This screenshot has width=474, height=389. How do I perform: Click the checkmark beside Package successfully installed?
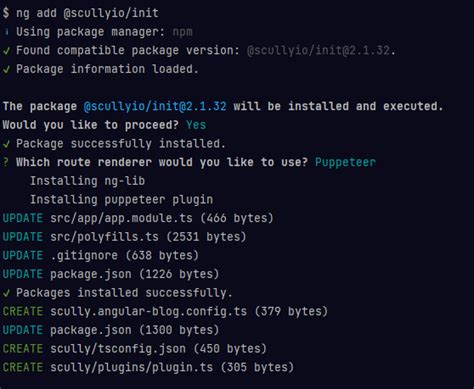tap(6, 144)
